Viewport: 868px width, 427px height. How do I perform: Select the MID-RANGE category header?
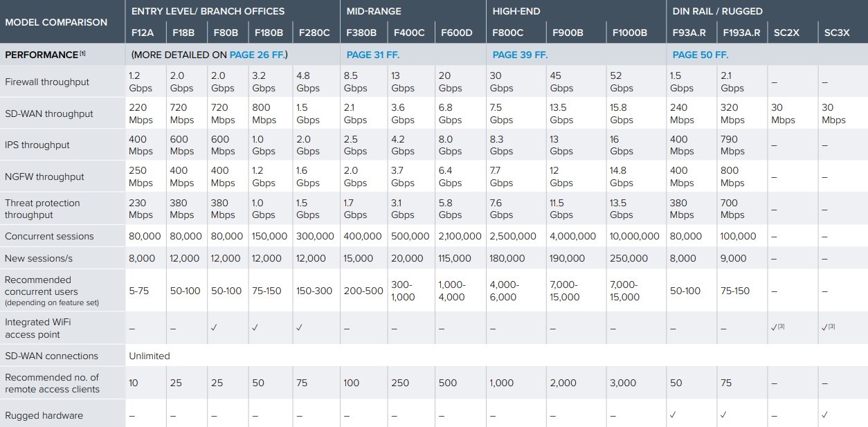(x=374, y=11)
